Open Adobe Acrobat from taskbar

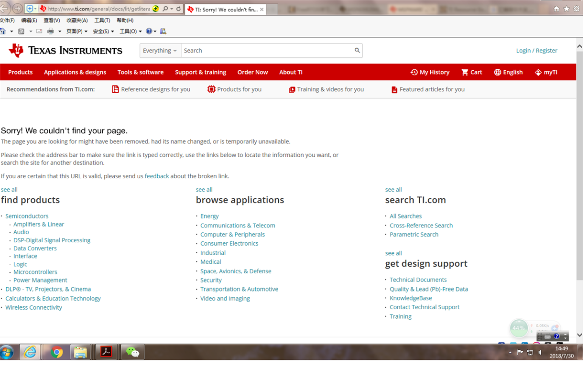(106, 352)
